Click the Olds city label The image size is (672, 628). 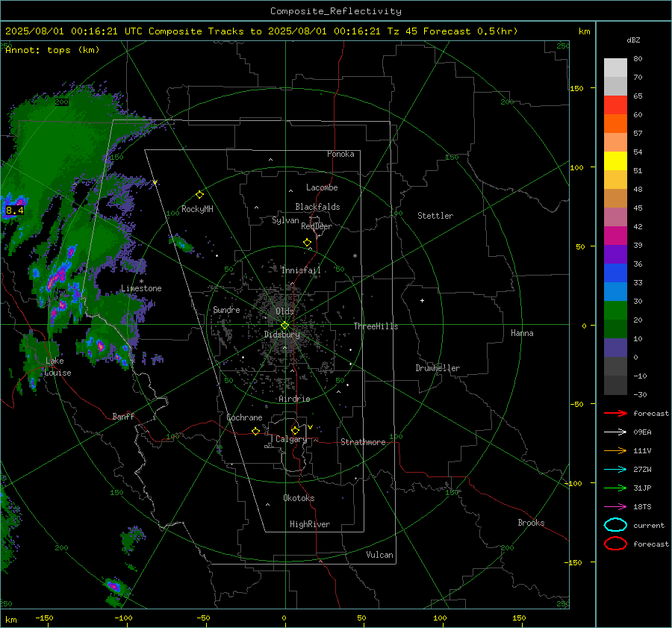point(284,311)
